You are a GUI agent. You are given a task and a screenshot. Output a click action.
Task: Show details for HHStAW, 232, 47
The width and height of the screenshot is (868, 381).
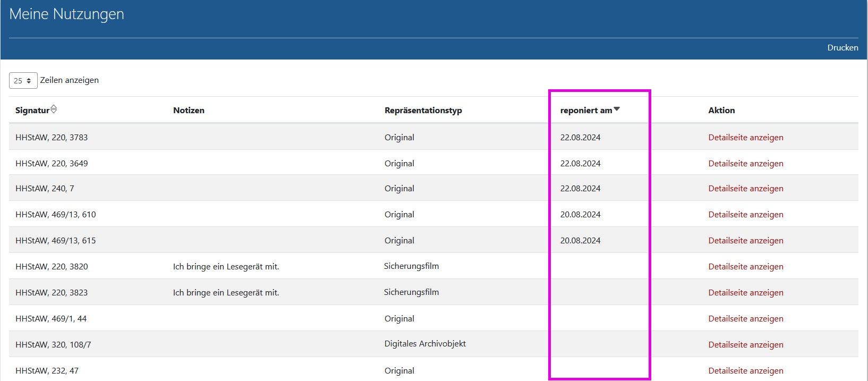point(746,371)
